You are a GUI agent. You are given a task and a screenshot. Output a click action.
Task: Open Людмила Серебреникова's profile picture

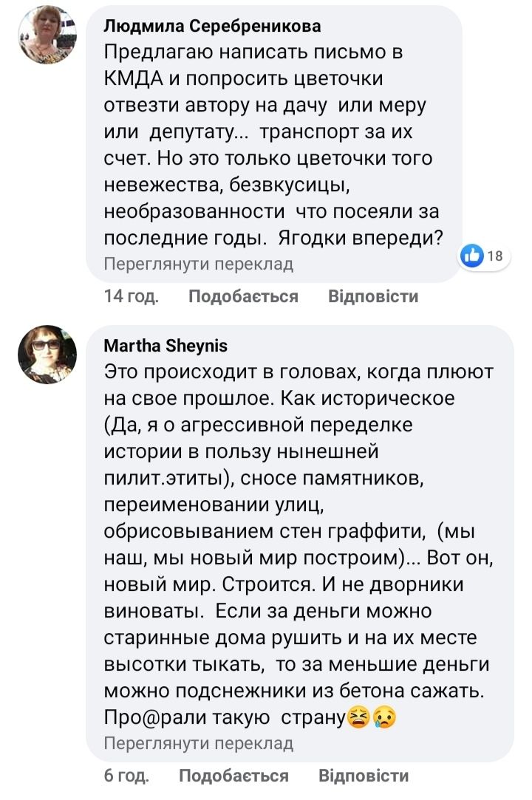tap(47, 35)
